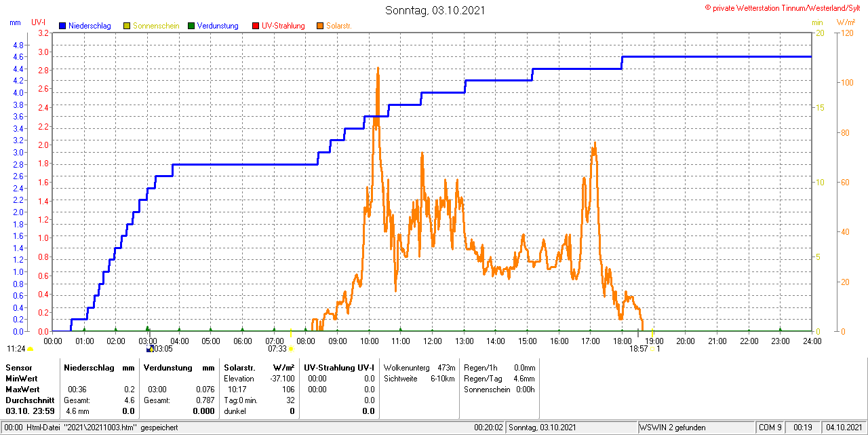The image size is (868, 435).
Task: Click the 04.10.2021 status bar date
Action: 843,428
